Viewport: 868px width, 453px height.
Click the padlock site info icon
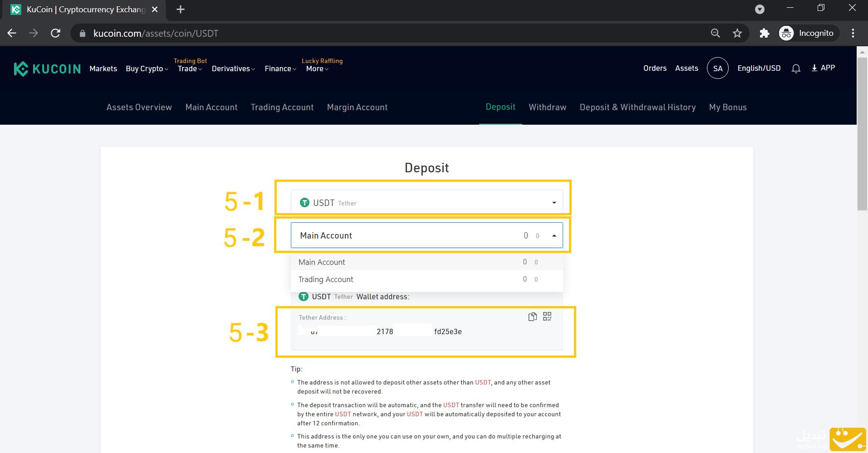coord(82,34)
